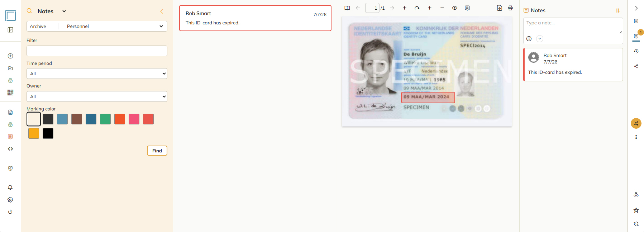
Task: Click the 'Type a note...' text box
Action: [573, 26]
